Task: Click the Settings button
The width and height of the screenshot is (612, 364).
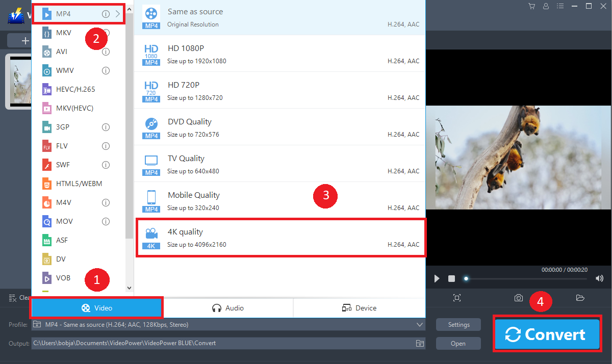Action: point(458,325)
